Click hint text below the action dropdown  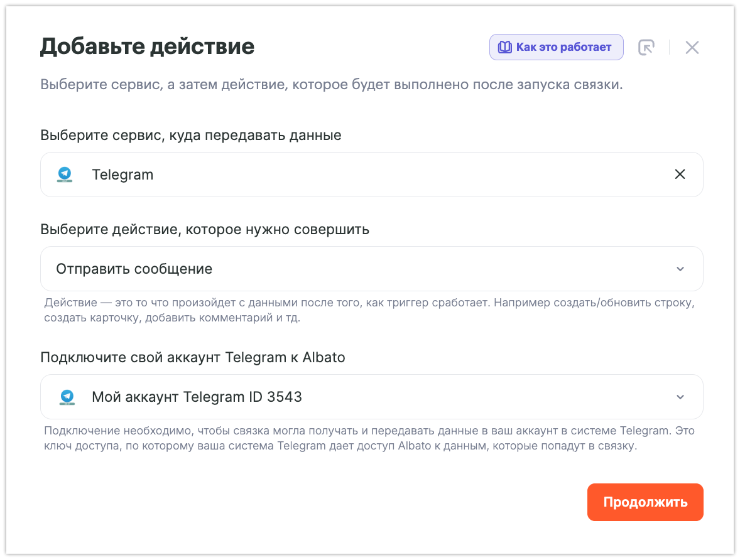[368, 310]
